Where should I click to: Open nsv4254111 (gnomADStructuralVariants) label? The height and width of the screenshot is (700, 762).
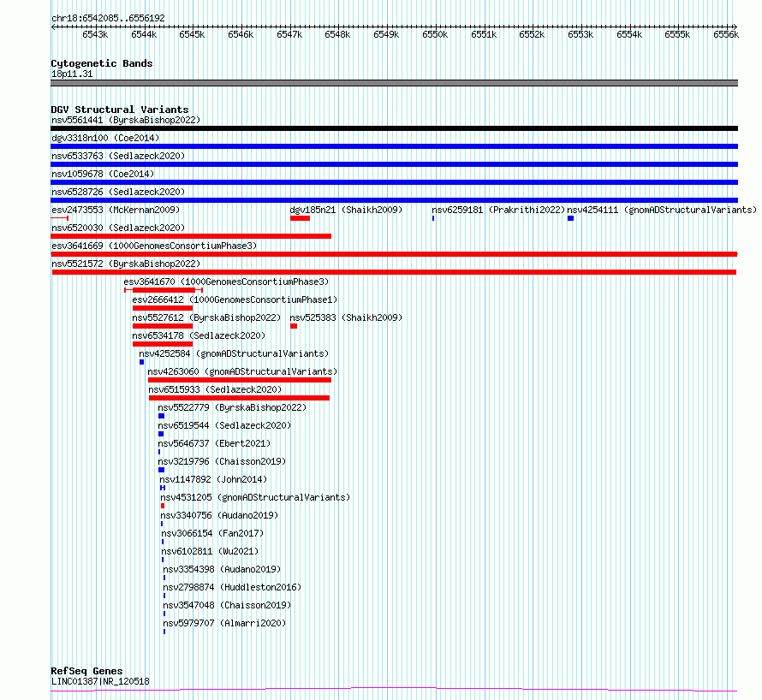click(x=662, y=210)
